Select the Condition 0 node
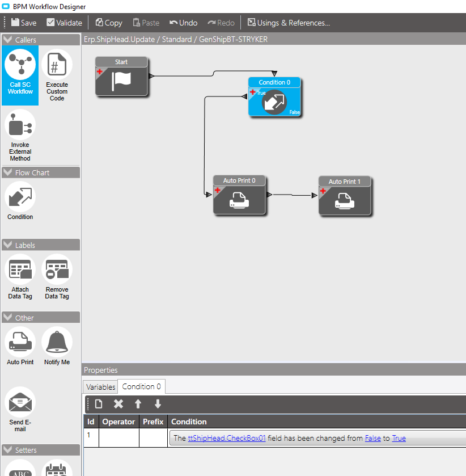The height and width of the screenshot is (476, 466). click(274, 97)
